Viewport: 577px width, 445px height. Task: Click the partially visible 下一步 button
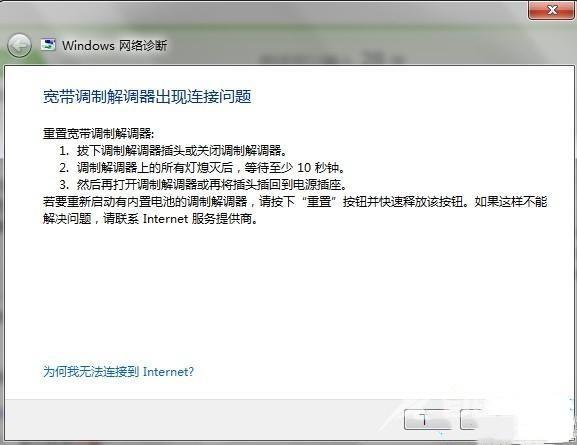tap(427, 419)
